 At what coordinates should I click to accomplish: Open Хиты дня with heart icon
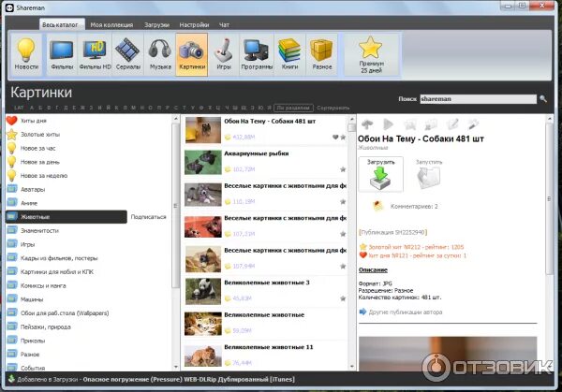pyautogui.click(x=34, y=121)
